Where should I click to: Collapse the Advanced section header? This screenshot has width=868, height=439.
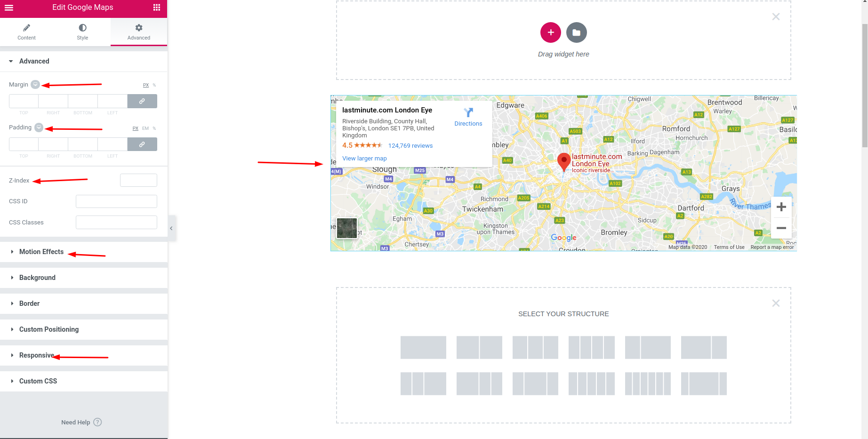[x=84, y=61]
